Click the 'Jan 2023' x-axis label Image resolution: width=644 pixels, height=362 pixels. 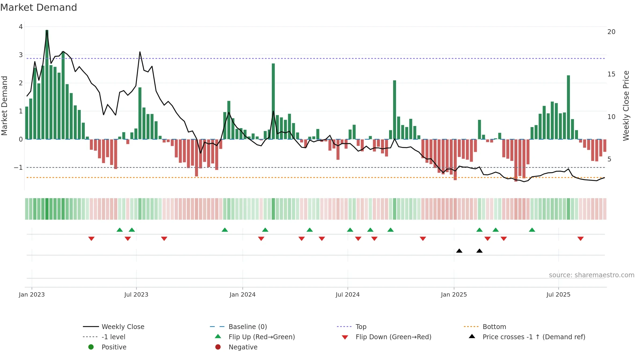[32, 294]
